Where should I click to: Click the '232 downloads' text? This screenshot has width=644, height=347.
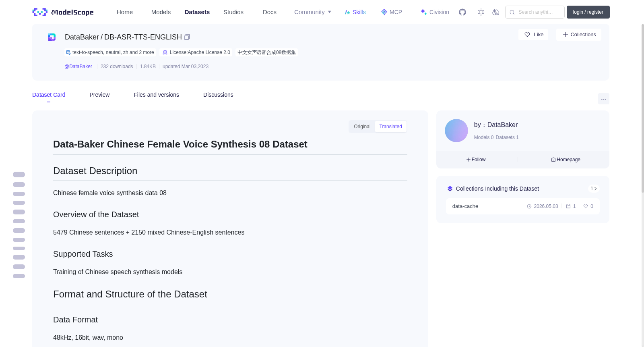pyautogui.click(x=117, y=66)
